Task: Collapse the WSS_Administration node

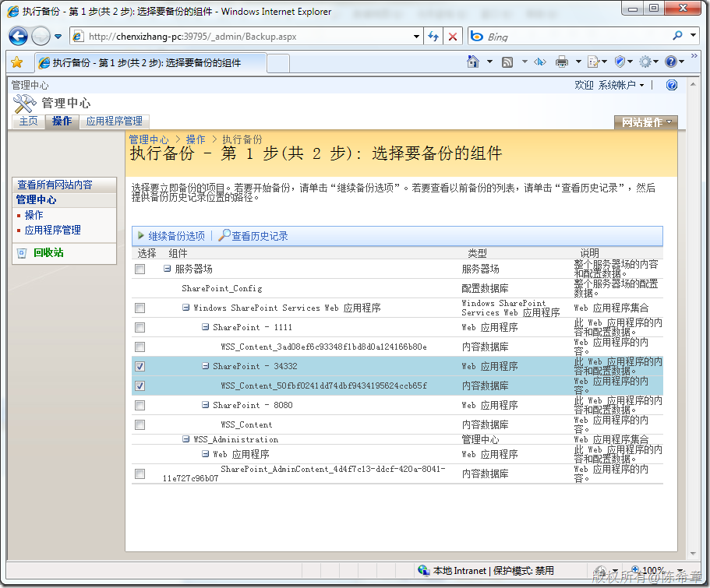Action: 185,439
